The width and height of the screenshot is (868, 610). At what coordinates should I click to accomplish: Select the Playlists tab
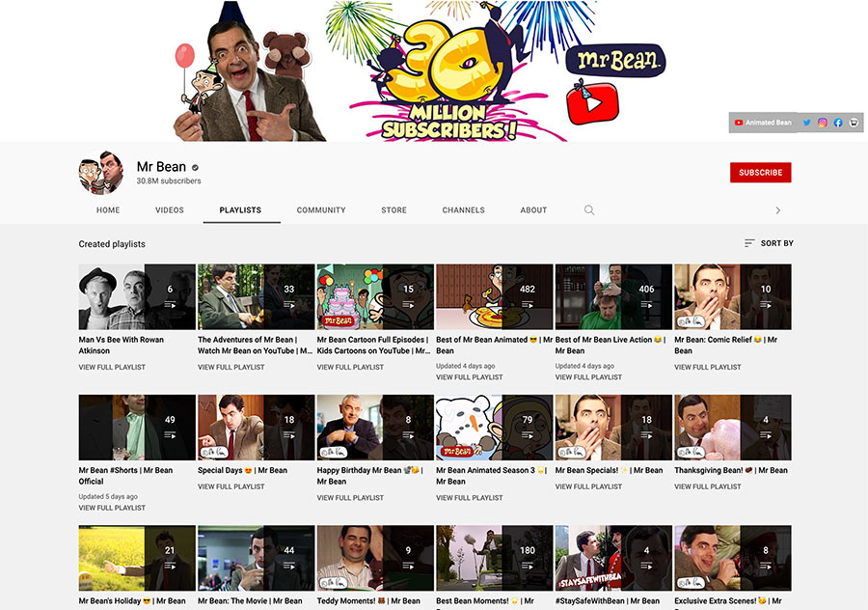240,210
